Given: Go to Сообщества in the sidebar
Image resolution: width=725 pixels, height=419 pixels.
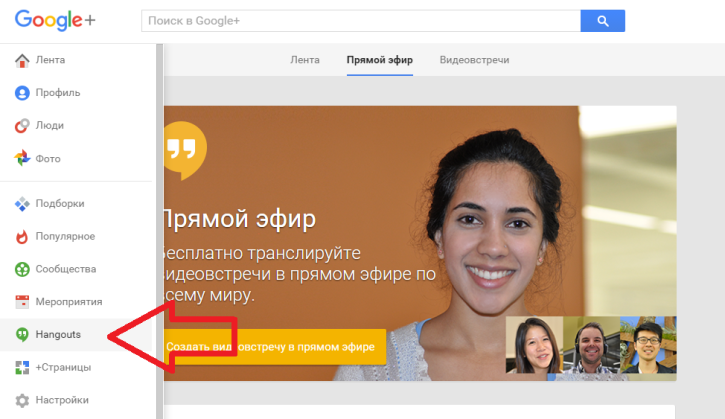Looking at the screenshot, I should tap(66, 269).
